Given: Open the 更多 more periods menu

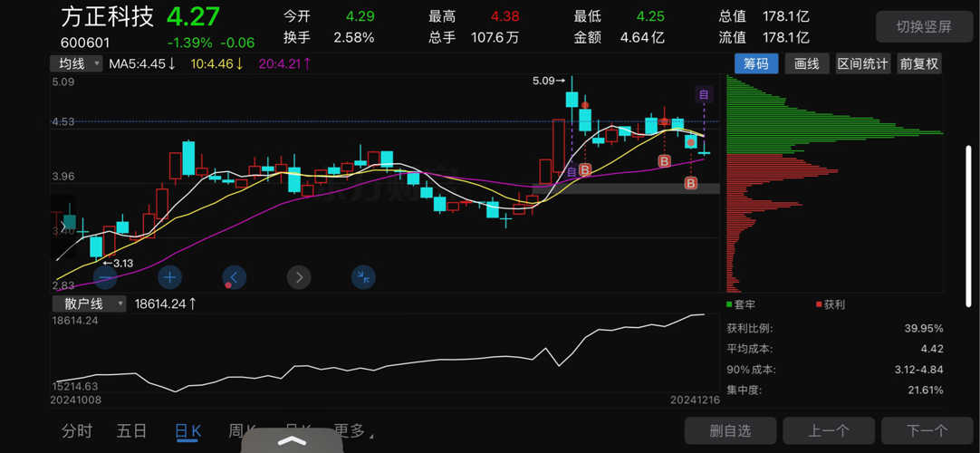Looking at the screenshot, I should click(x=352, y=430).
